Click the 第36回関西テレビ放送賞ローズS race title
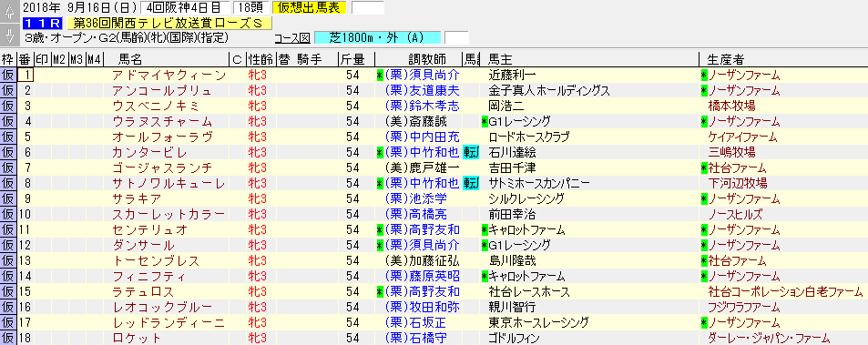The image size is (868, 345). tap(168, 24)
